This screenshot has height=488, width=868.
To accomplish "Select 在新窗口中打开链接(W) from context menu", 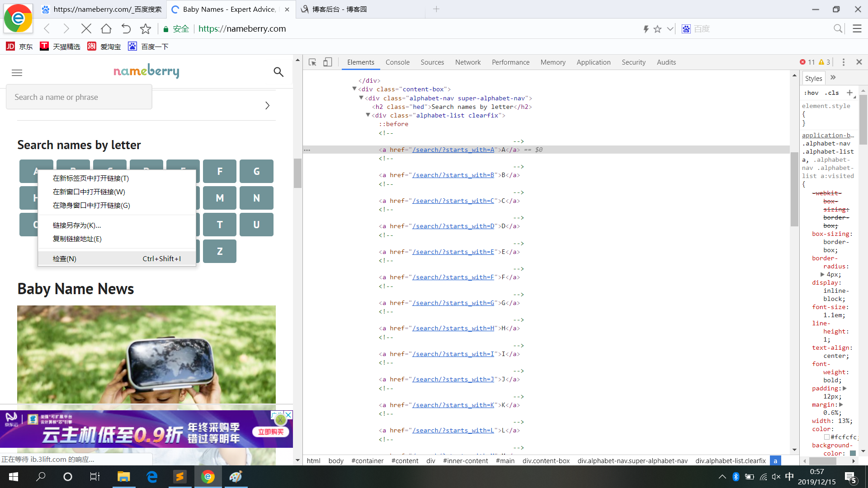I will coord(117,192).
